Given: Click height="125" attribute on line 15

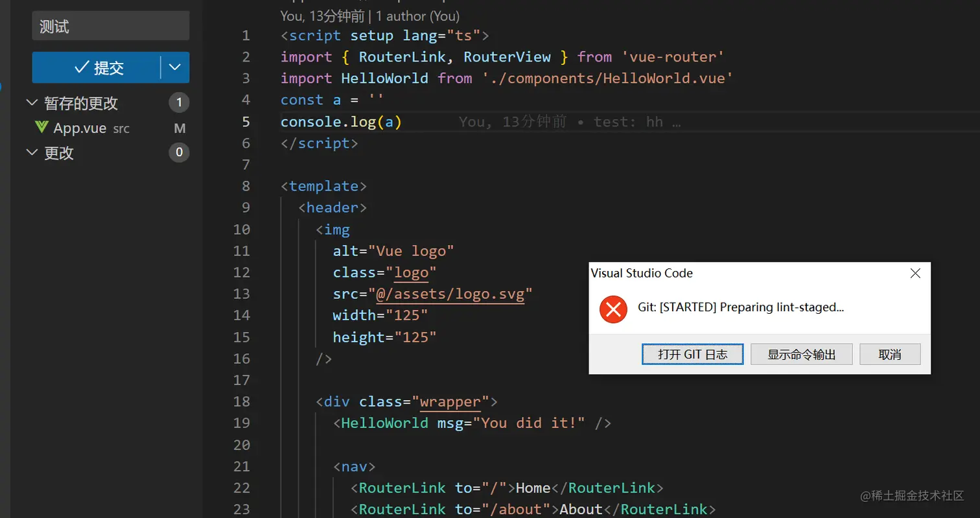Looking at the screenshot, I should coord(384,337).
